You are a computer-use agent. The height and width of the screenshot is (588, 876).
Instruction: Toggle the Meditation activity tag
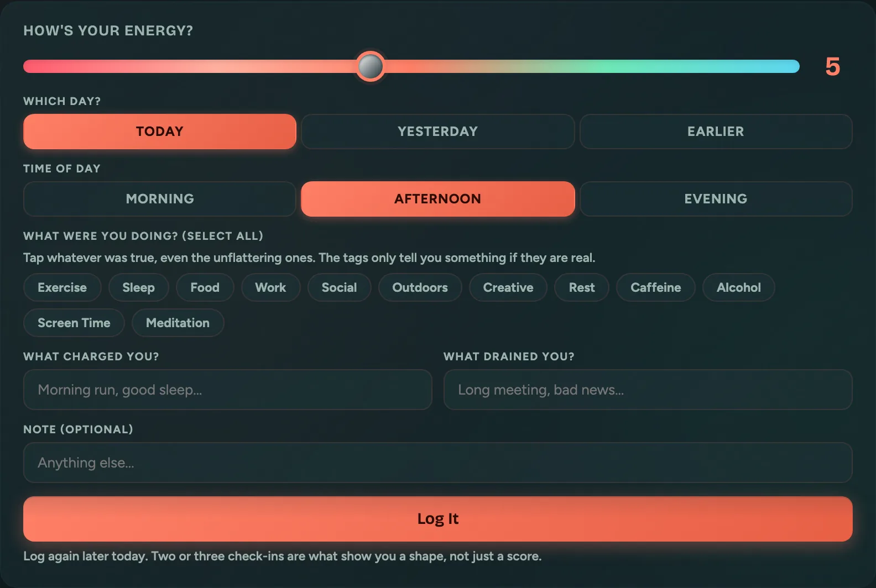178,323
